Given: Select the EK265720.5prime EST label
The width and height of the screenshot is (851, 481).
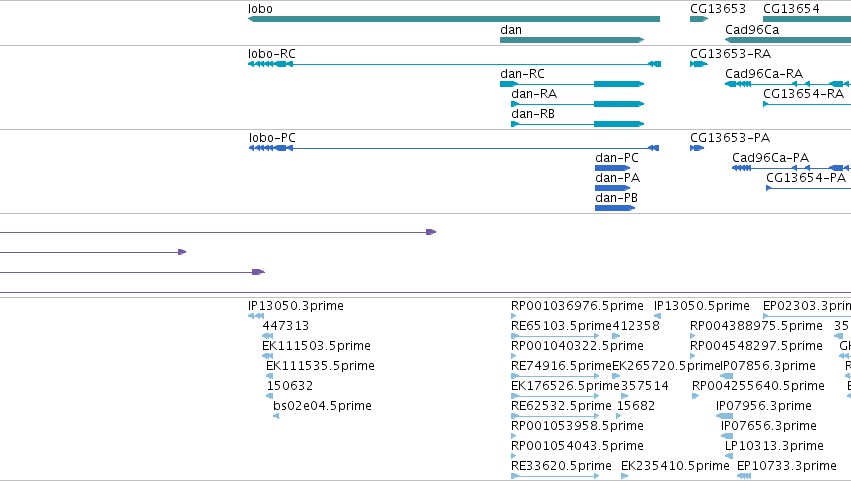Looking at the screenshot, I should point(666,366).
